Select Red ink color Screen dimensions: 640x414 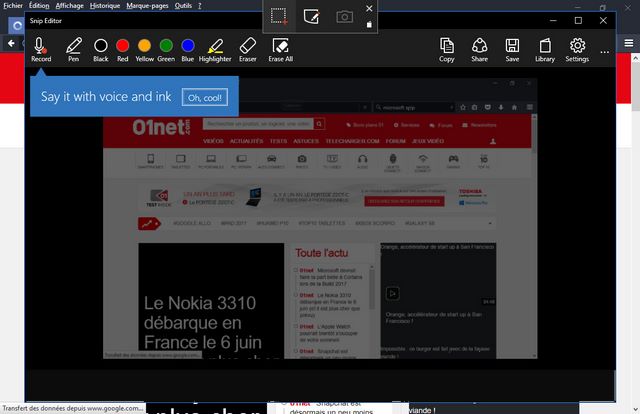(122, 46)
